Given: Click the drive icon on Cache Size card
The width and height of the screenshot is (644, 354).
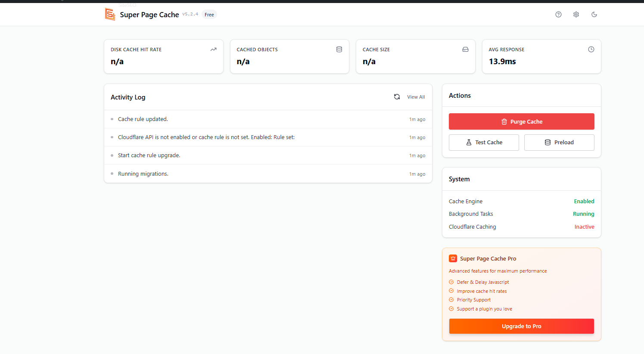Looking at the screenshot, I should coord(465,50).
